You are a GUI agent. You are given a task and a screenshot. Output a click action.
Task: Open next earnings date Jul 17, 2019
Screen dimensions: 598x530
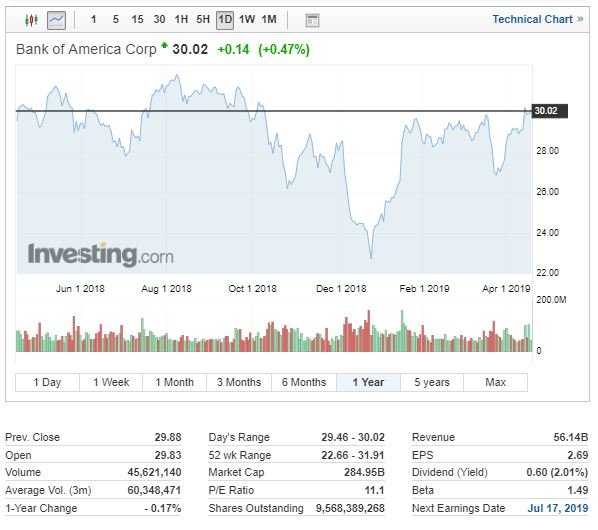tap(558, 508)
